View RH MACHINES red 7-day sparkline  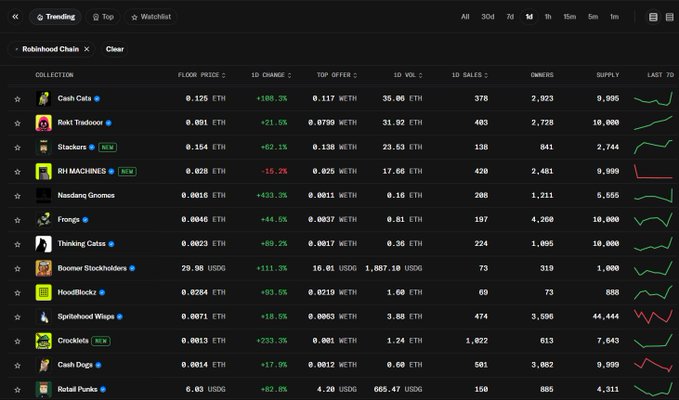(x=653, y=171)
